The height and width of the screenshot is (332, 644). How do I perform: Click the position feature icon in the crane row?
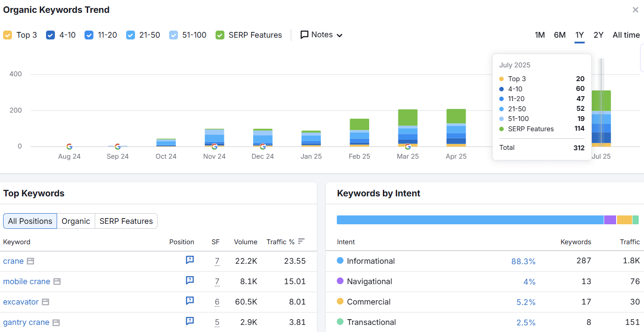pos(190,260)
